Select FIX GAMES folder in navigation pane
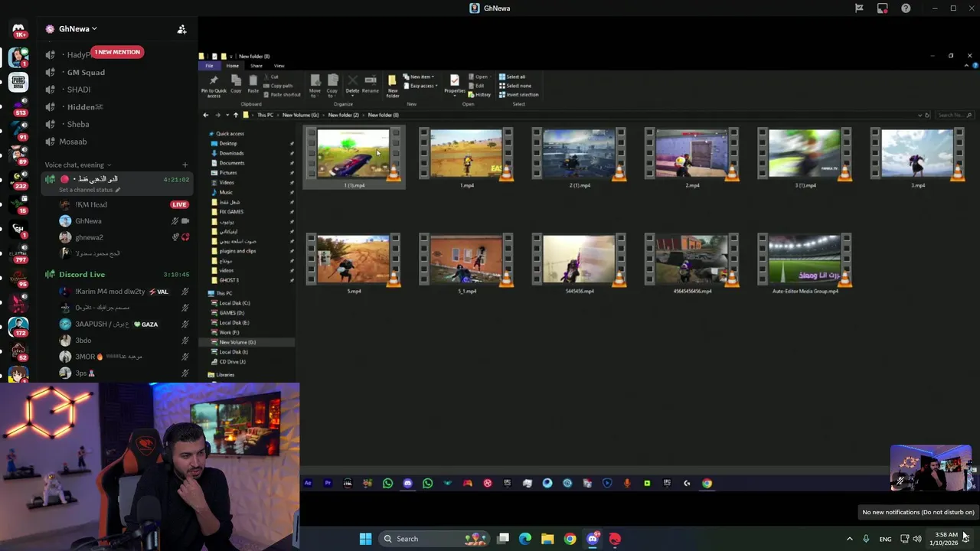Image resolution: width=980 pixels, height=551 pixels. point(231,212)
